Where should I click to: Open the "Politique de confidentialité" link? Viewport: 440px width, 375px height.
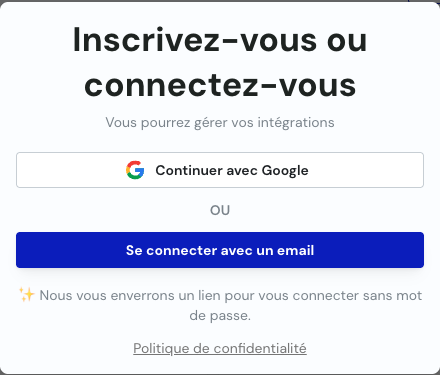(x=220, y=349)
